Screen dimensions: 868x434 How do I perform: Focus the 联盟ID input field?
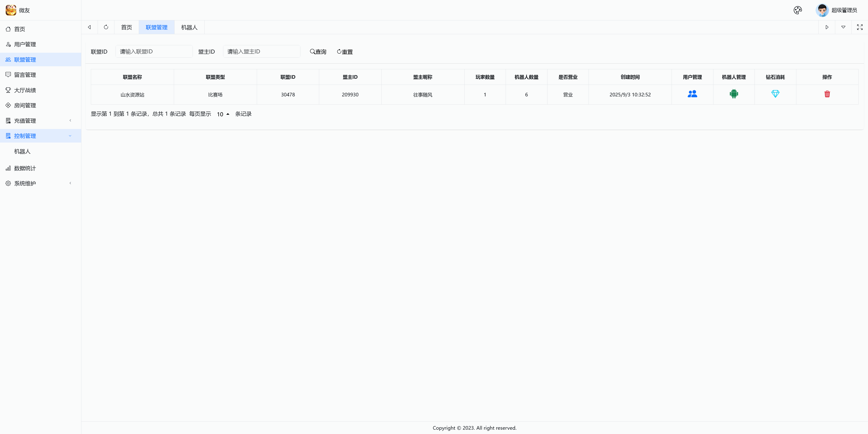coord(154,52)
